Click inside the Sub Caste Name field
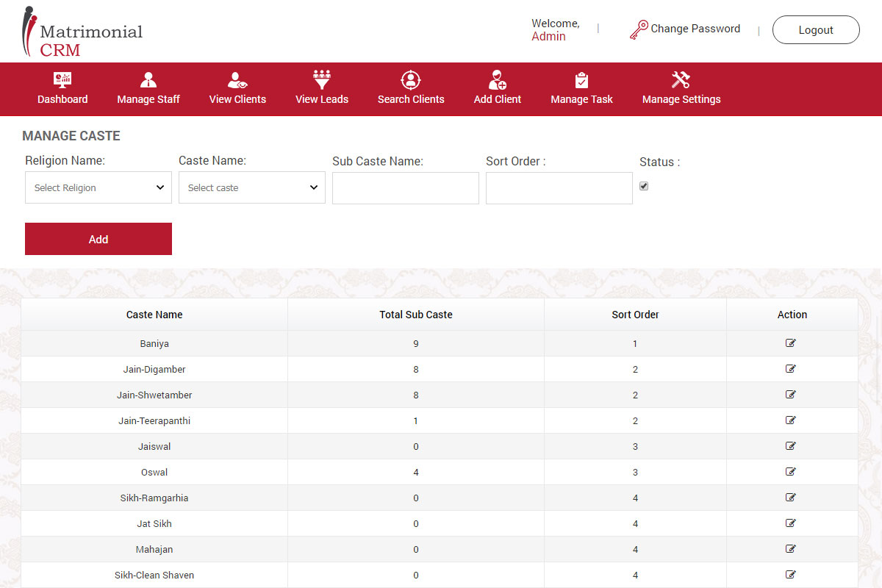 pos(405,188)
